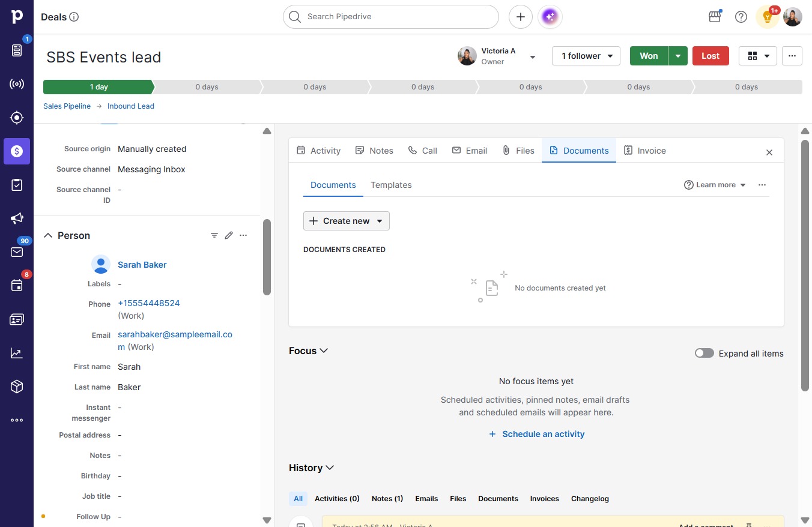Switch to the Notes tab
Viewport: 812px width, 527px height.
(x=374, y=151)
